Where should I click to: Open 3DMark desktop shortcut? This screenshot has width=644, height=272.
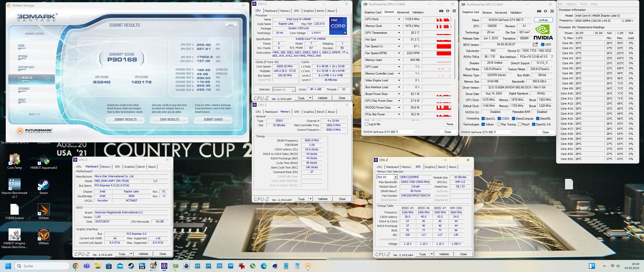point(44,212)
